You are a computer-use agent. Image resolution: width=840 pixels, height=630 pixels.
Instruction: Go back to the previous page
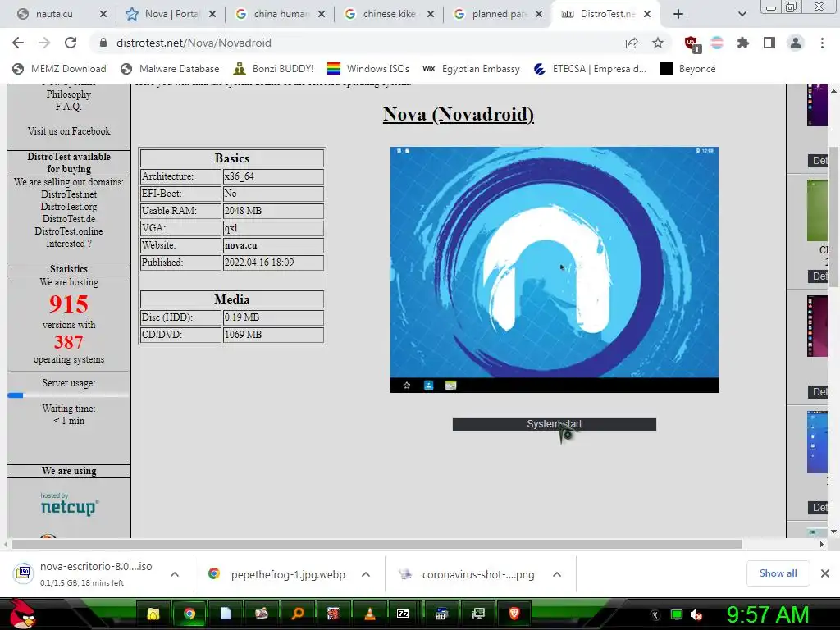pos(18,43)
